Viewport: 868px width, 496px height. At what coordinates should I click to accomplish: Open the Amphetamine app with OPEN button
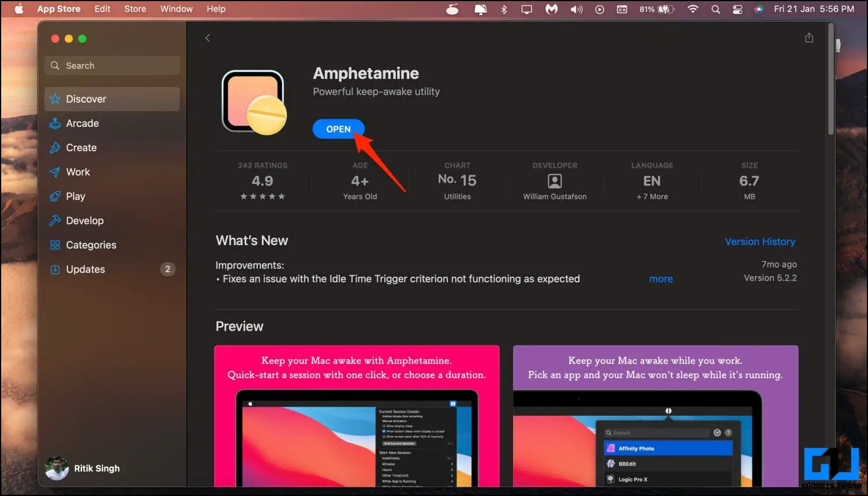click(338, 129)
